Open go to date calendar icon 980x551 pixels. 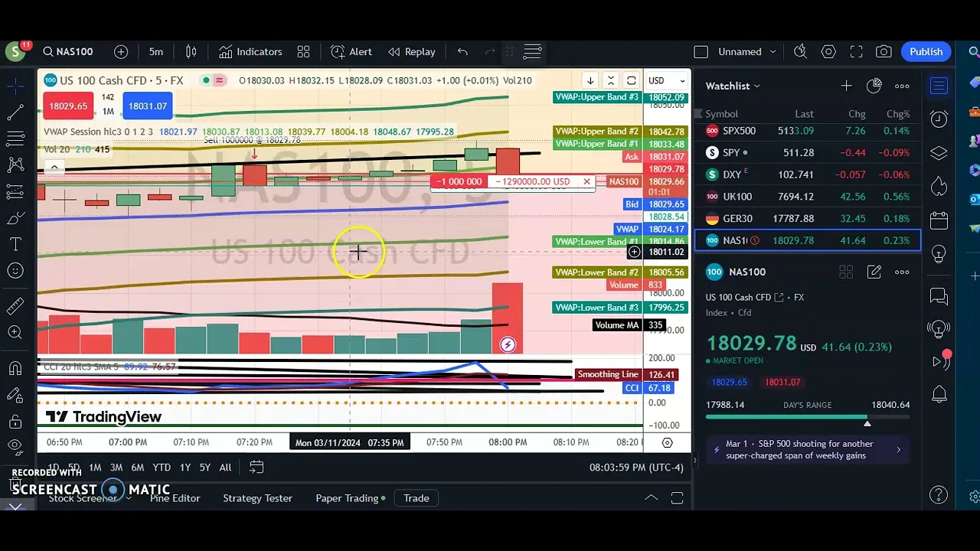(256, 467)
